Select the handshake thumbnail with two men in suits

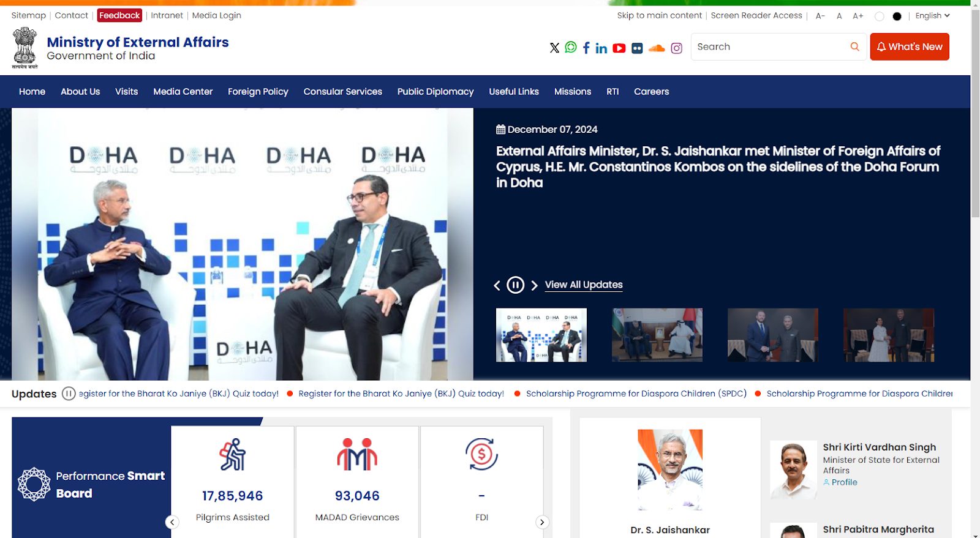point(773,335)
